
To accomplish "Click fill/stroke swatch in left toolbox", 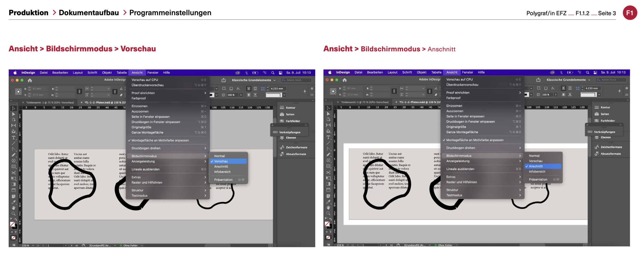I will (13, 225).
